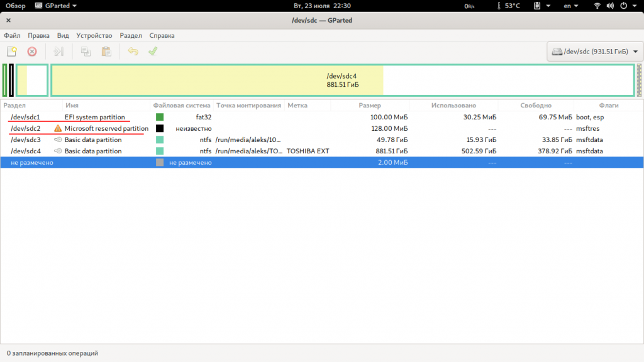Viewport: 644px width, 362px height.
Task: Open the en keyboard layout dropdown
Action: point(571,6)
